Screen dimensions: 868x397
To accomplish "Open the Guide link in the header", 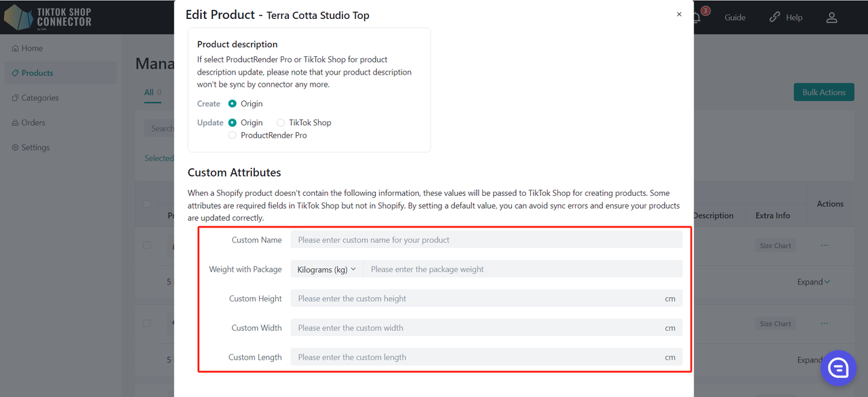I will click(734, 18).
